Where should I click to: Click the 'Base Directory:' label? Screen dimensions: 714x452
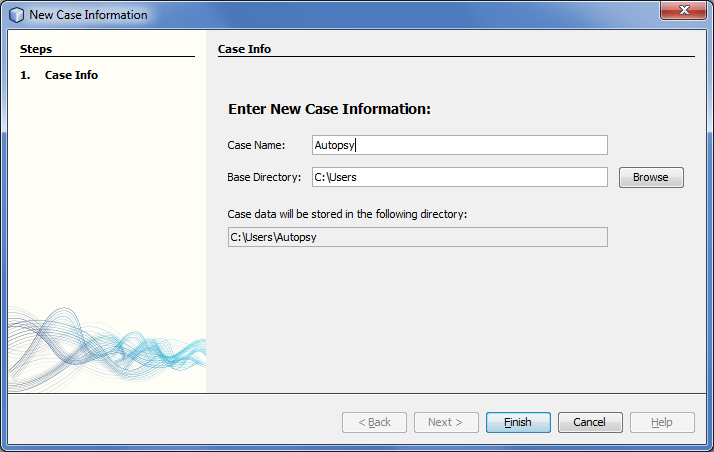(264, 177)
